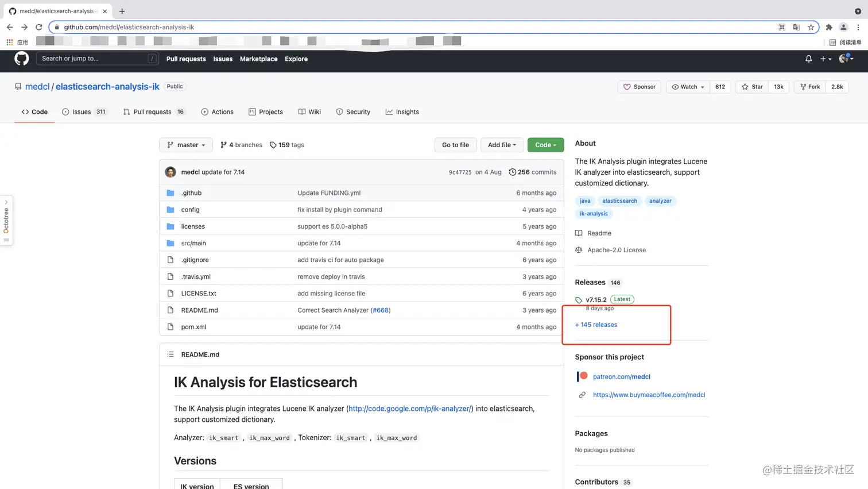The height and width of the screenshot is (489, 868).
Task: Switch to the Insights tab
Action: 402,112
